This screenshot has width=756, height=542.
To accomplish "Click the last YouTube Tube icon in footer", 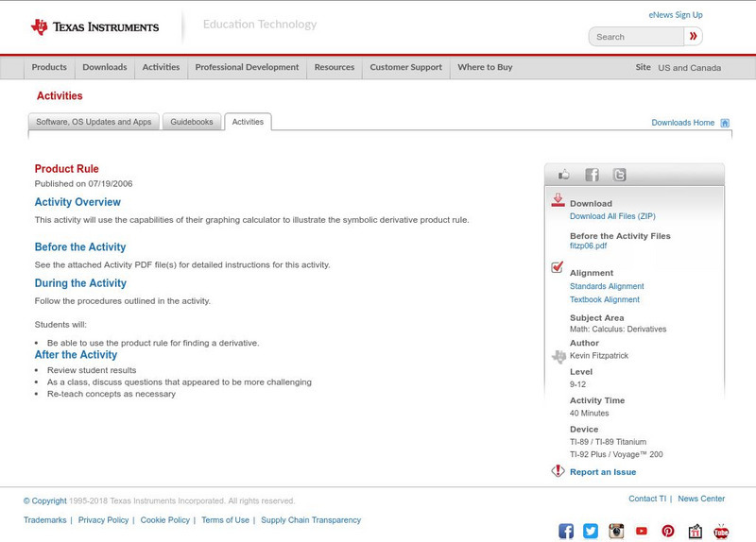I will (721, 531).
